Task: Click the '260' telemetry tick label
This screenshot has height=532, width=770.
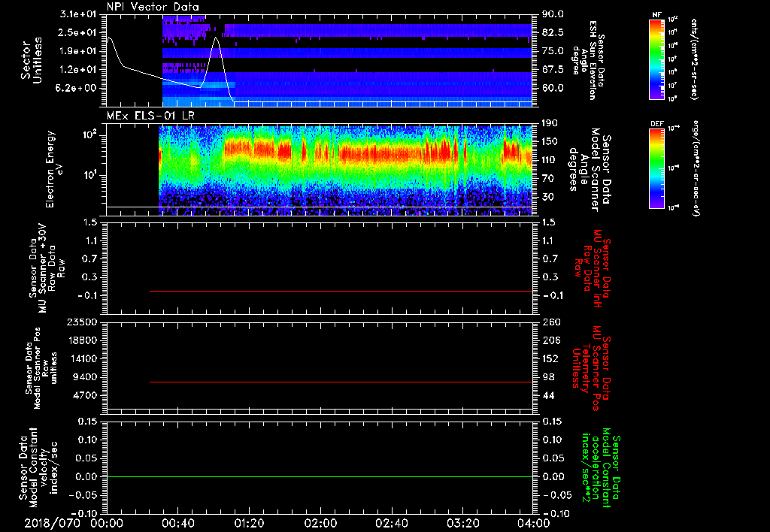Action: pos(550,322)
